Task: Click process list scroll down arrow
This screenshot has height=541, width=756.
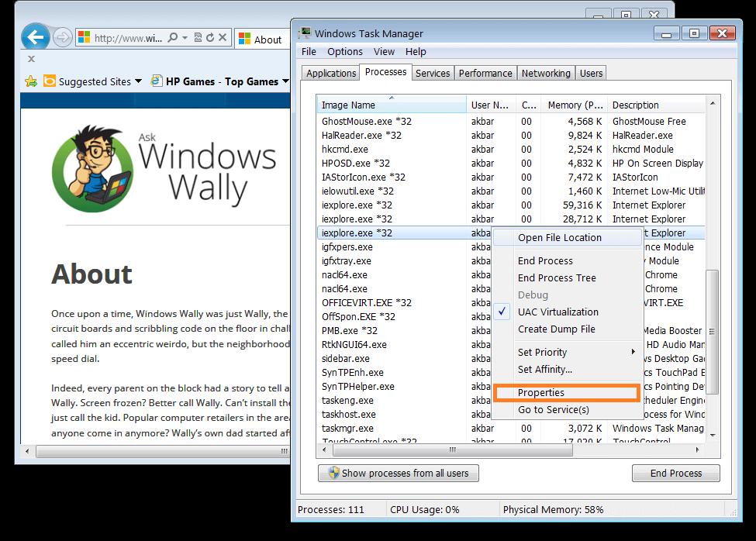Action: (x=713, y=435)
